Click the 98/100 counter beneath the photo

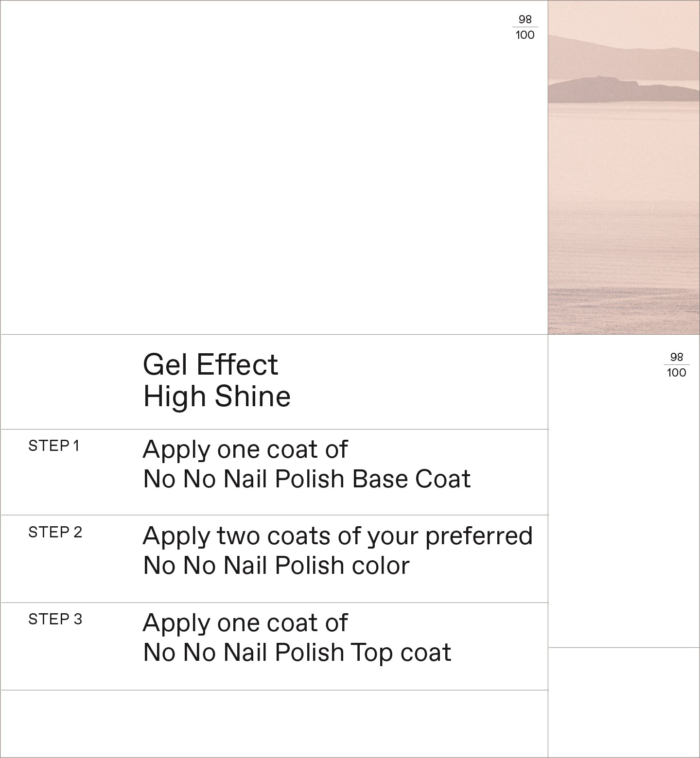click(676, 365)
